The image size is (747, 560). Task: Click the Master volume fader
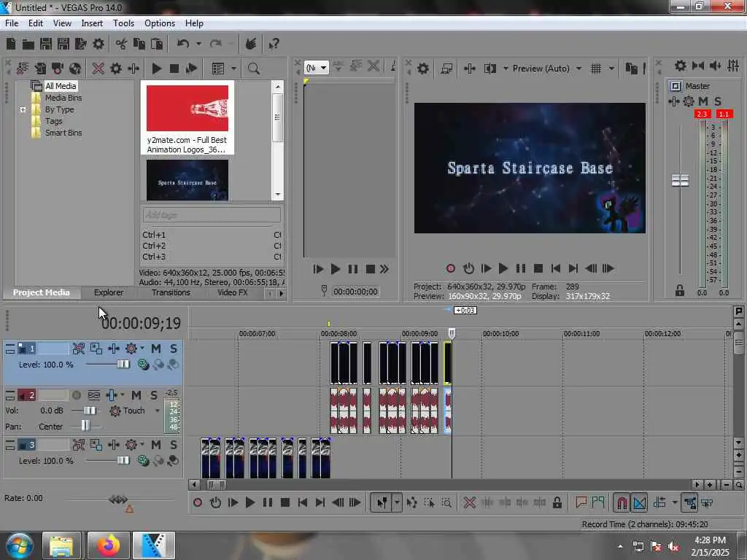click(680, 181)
